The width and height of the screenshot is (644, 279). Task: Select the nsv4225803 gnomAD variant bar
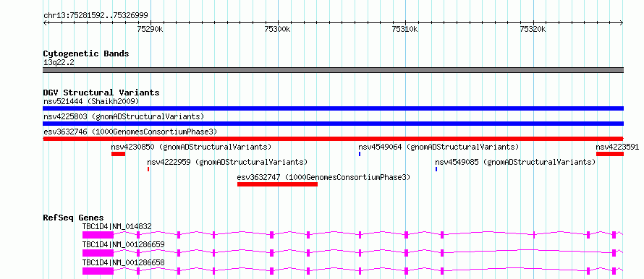tap(333, 124)
